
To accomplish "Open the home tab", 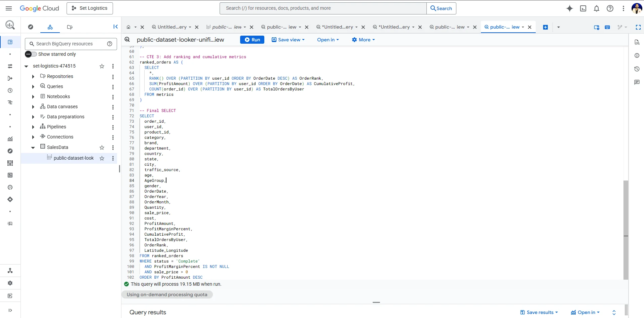I will coord(128,27).
